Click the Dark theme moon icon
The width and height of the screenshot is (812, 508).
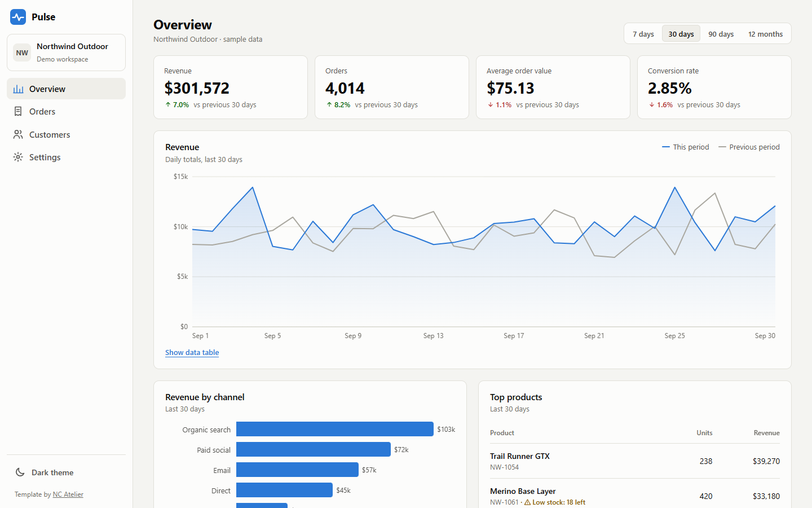tap(20, 472)
